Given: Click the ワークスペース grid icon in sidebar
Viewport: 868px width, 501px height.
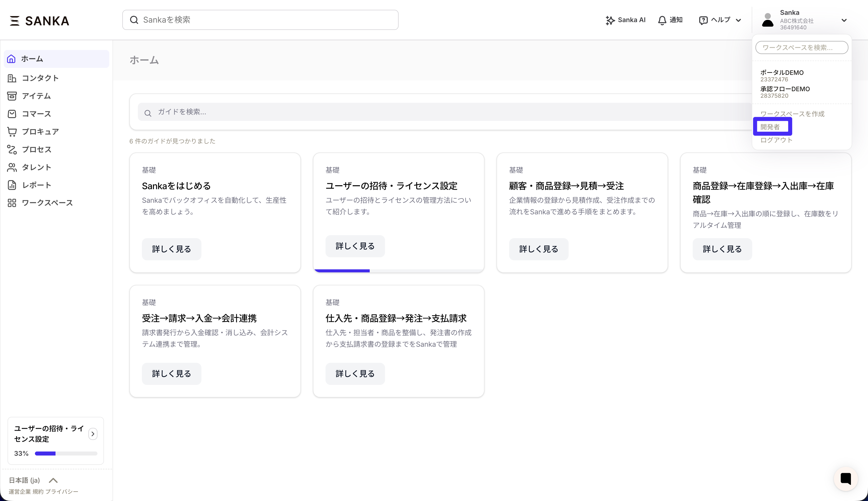Looking at the screenshot, I should tap(12, 203).
